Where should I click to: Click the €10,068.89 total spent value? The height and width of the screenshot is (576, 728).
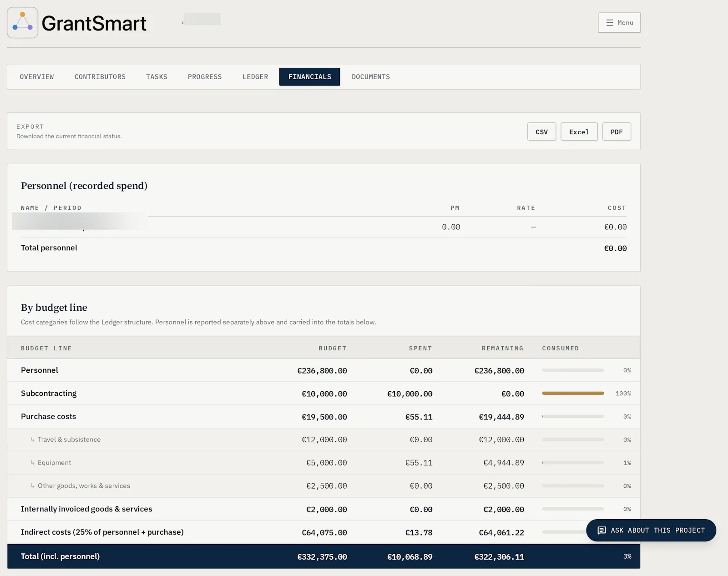[x=409, y=557]
